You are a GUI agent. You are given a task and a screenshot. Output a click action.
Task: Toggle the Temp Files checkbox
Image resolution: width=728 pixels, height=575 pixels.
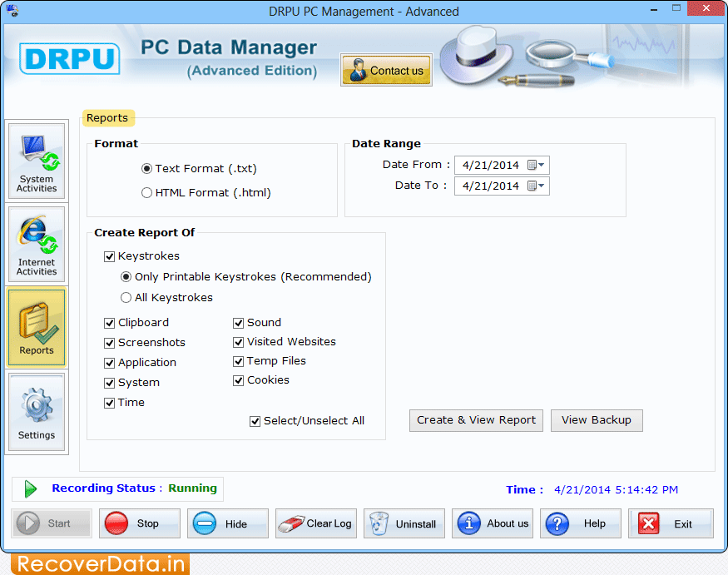[239, 361]
